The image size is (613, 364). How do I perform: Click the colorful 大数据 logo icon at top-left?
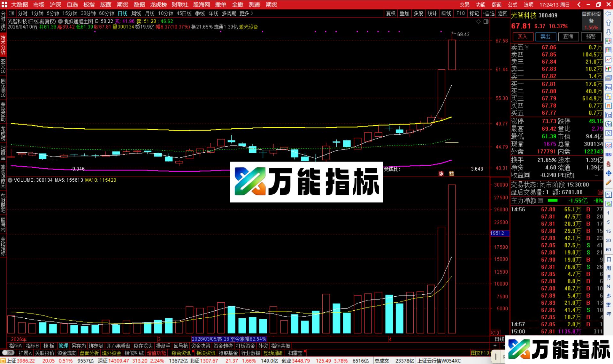(4, 4)
